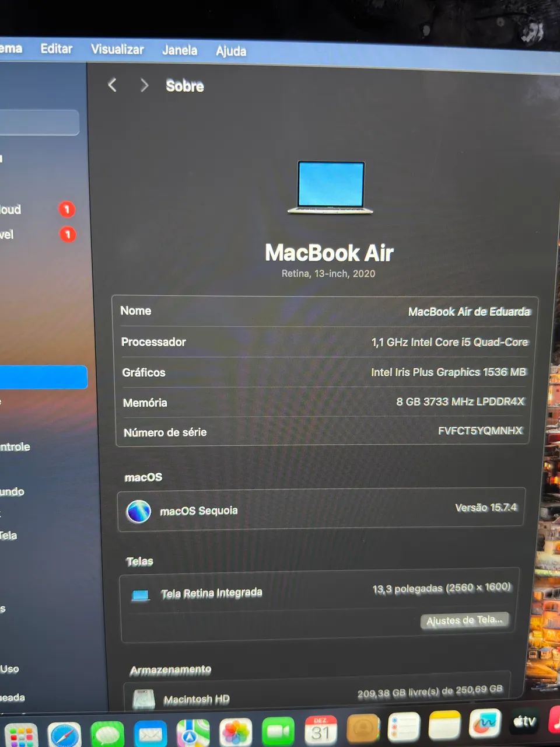Click the Ajustes de Tela button
Image resolution: width=560 pixels, height=747 pixels.
[x=464, y=621]
